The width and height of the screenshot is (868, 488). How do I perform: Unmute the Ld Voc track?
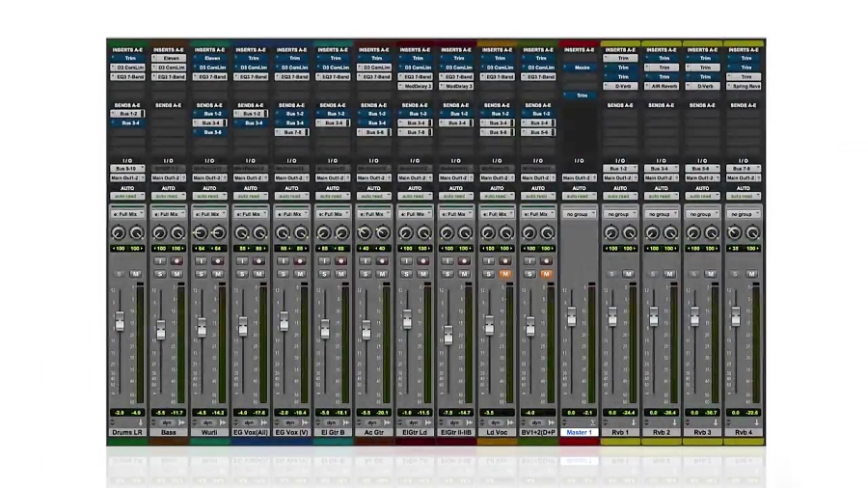504,274
